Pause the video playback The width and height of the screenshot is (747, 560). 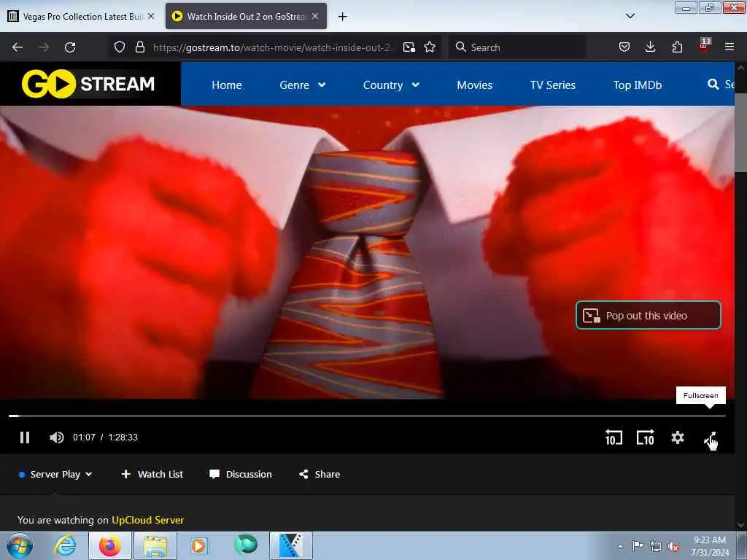pyautogui.click(x=25, y=437)
